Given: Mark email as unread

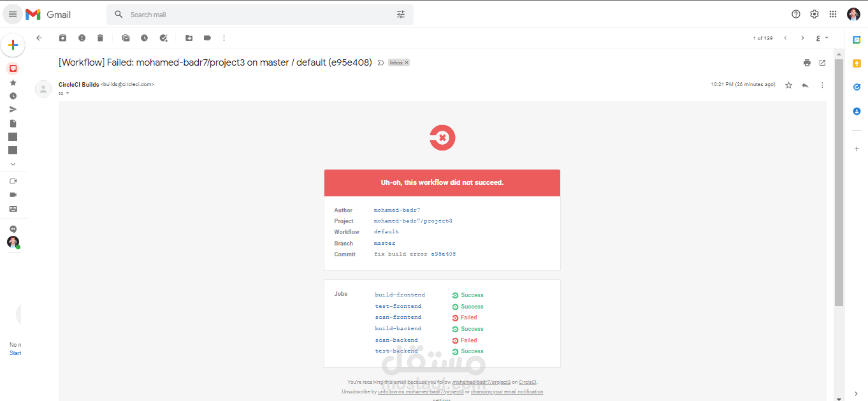Looking at the screenshot, I should tap(126, 38).
